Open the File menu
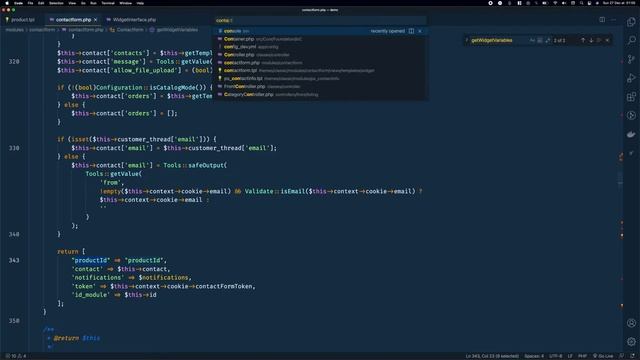Image resolution: width=640 pixels, height=360 pixels. click(x=30, y=3)
